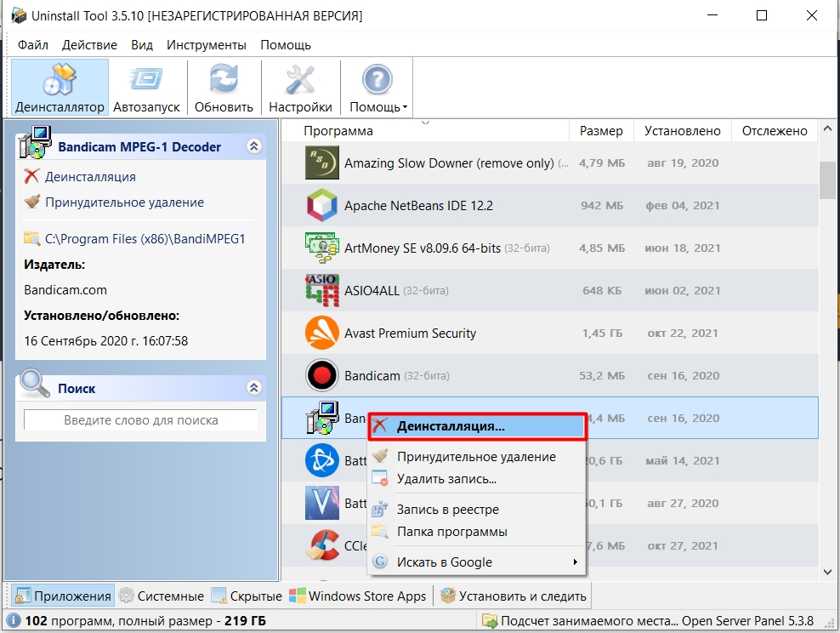
Task: Select Запись в реестре context entry
Action: pos(477,509)
